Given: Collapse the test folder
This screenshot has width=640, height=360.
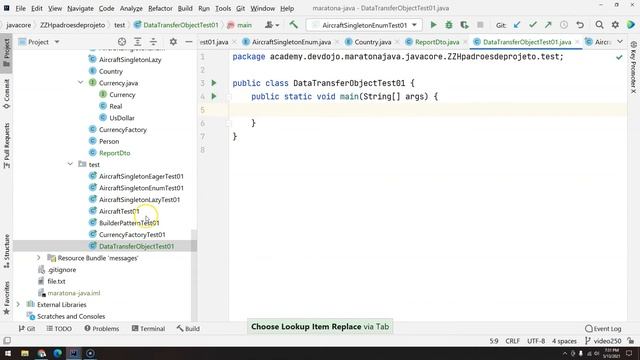Looking at the screenshot, I should click(70, 164).
